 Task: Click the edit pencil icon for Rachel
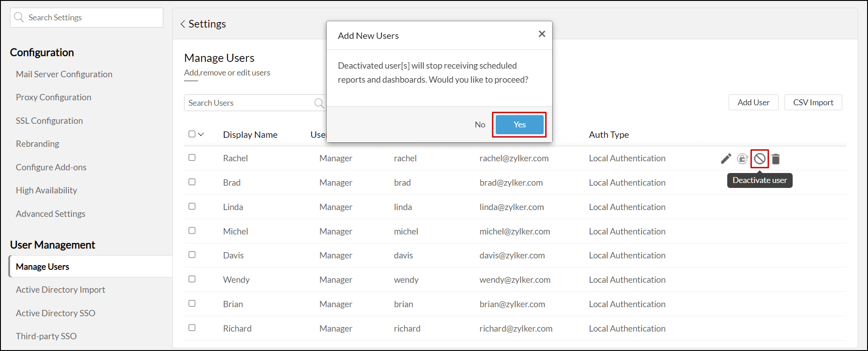(726, 159)
